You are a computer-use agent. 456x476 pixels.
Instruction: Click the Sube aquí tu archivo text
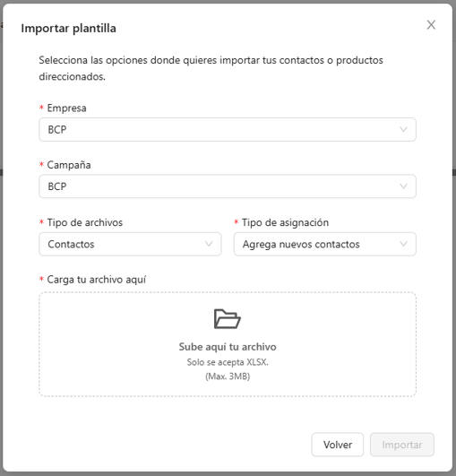pos(228,347)
